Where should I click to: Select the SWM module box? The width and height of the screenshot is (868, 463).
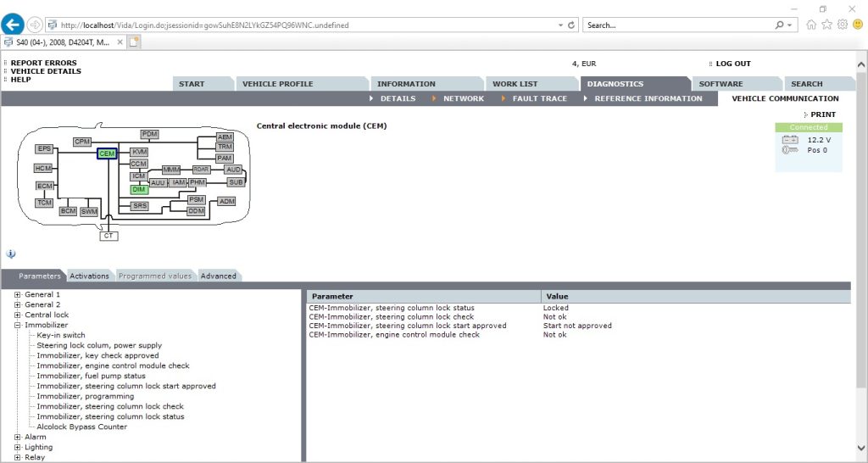tap(88, 211)
